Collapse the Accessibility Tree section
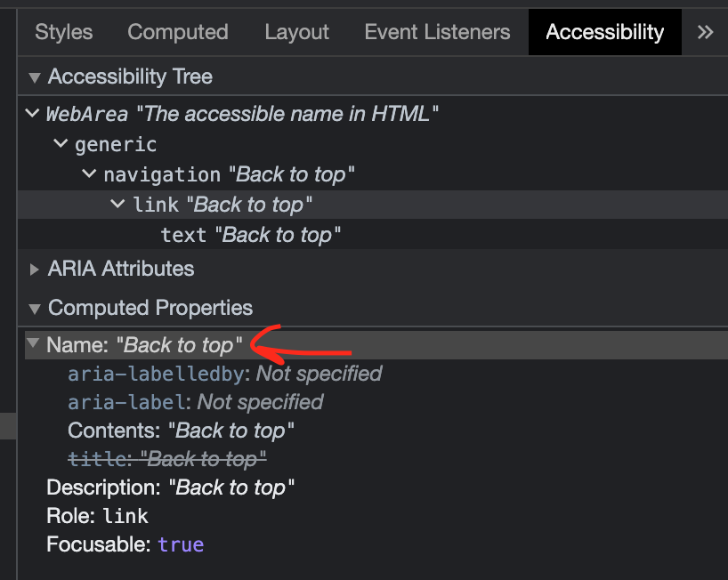Screen dimensions: 728x580 35,77
